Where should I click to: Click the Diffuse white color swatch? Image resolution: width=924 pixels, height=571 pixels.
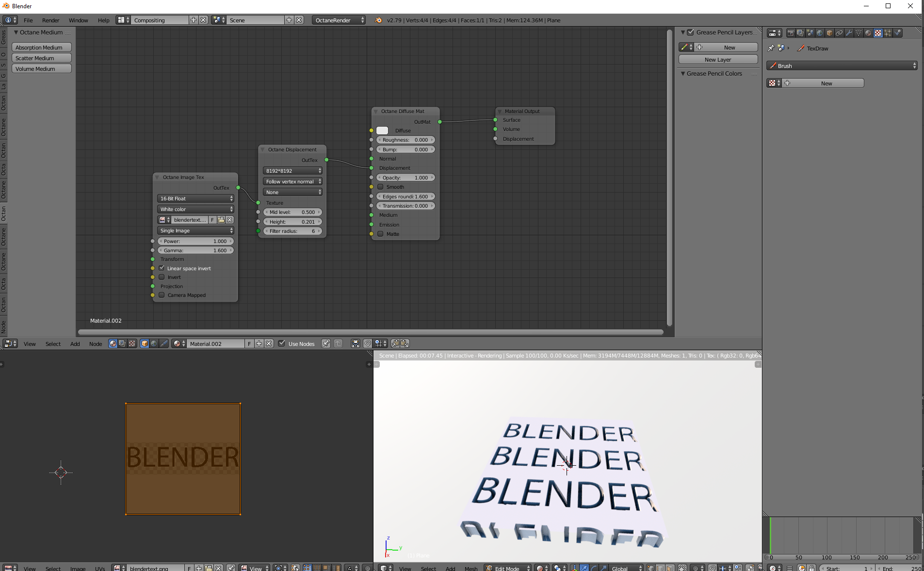tap(382, 131)
